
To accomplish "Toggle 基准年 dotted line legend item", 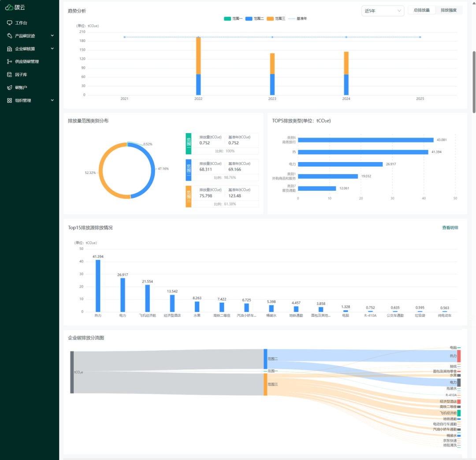I will pos(298,19).
